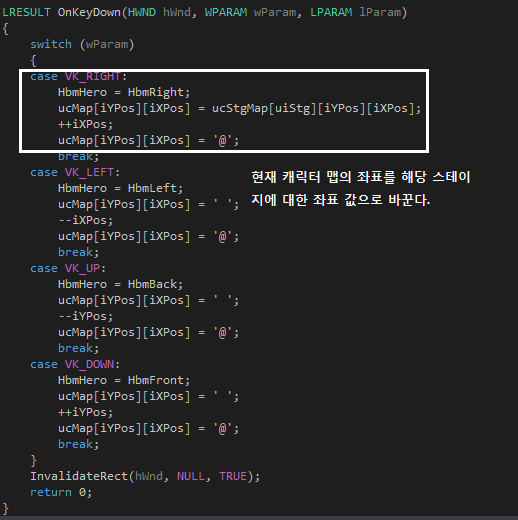Click the TRUE argument in InvalidateRect
This screenshot has height=520, width=518.
(x=233, y=476)
